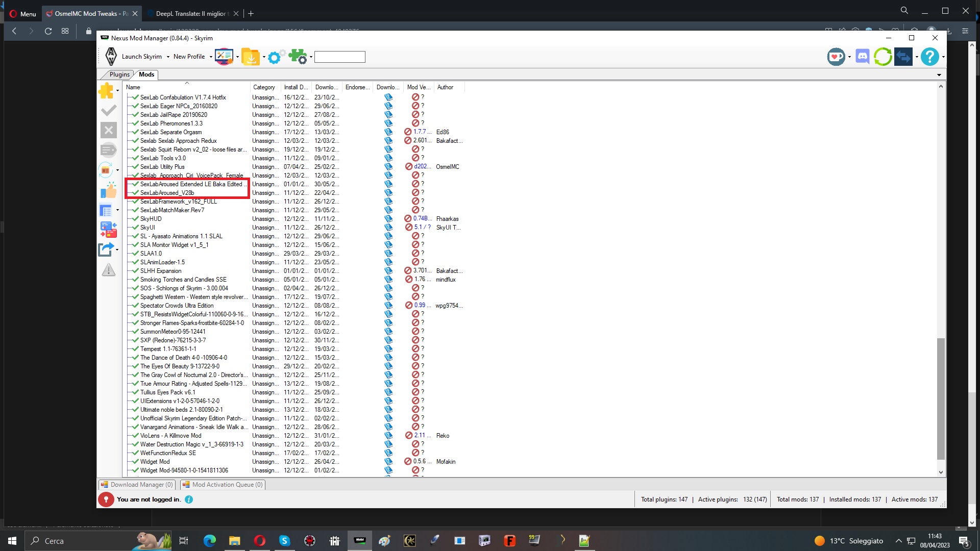Screen dimensions: 980x551
Task: Click the Ko-fi heart cup icon
Action: [836, 57]
